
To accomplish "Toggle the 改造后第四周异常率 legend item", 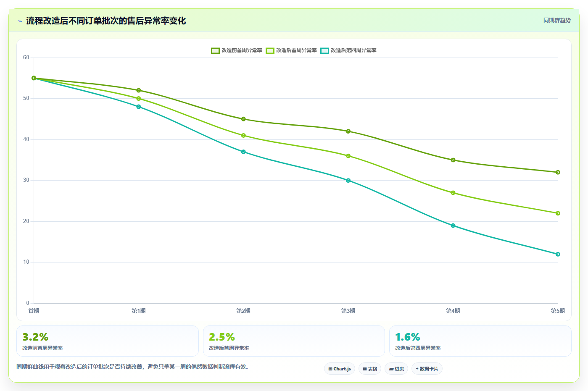I will pyautogui.click(x=348, y=50).
